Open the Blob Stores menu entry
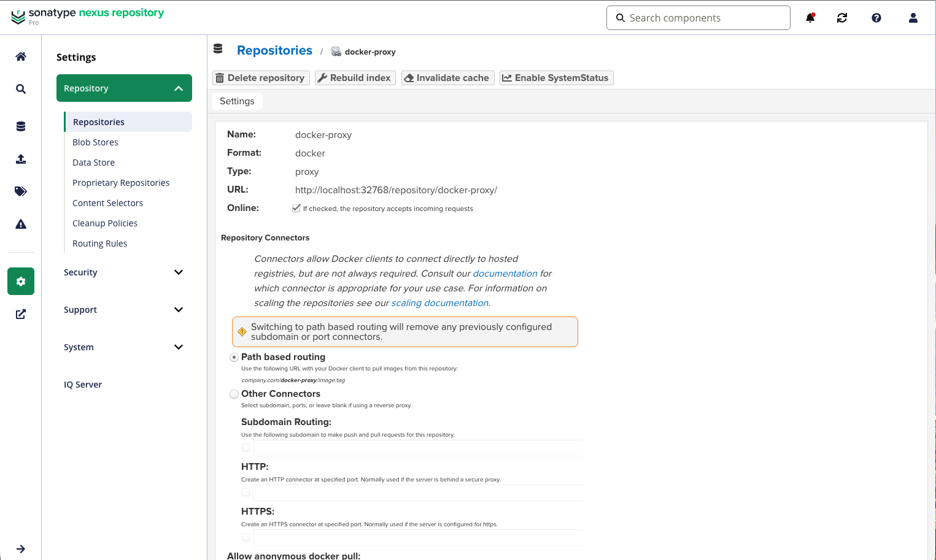The image size is (936, 560). click(95, 142)
